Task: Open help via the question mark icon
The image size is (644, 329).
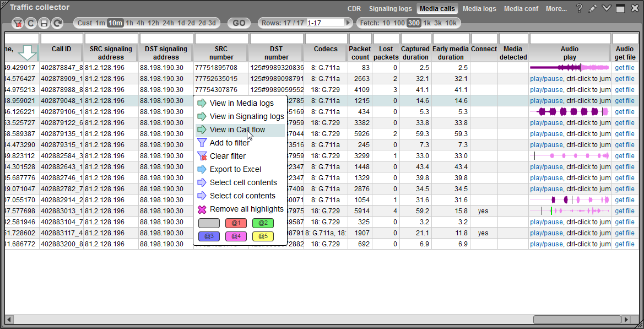Action: click(x=580, y=8)
